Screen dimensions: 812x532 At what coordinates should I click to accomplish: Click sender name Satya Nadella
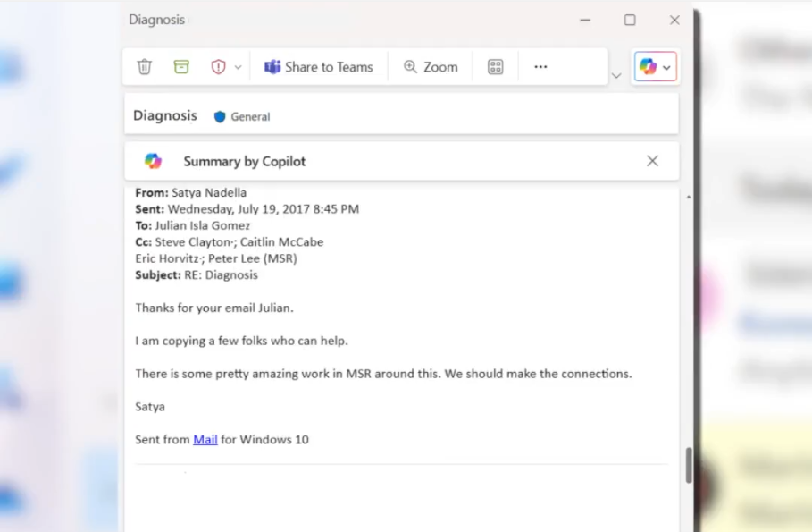click(x=209, y=193)
